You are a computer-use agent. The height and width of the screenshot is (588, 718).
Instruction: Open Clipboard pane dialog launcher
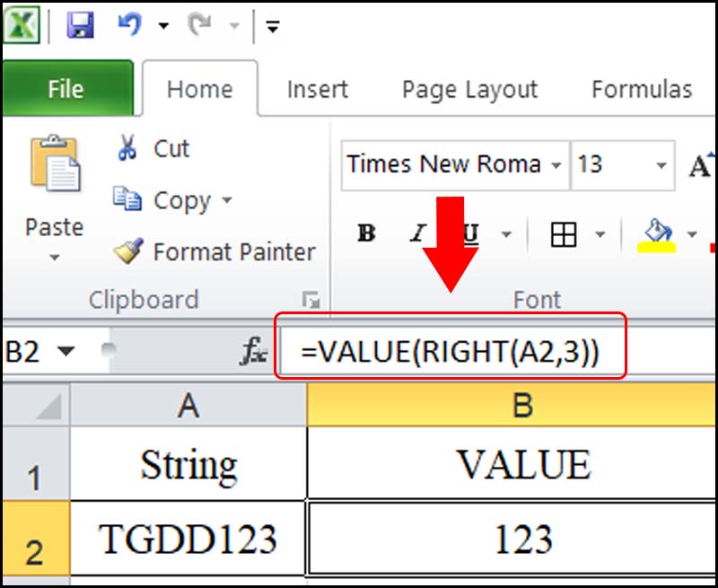[x=311, y=301]
